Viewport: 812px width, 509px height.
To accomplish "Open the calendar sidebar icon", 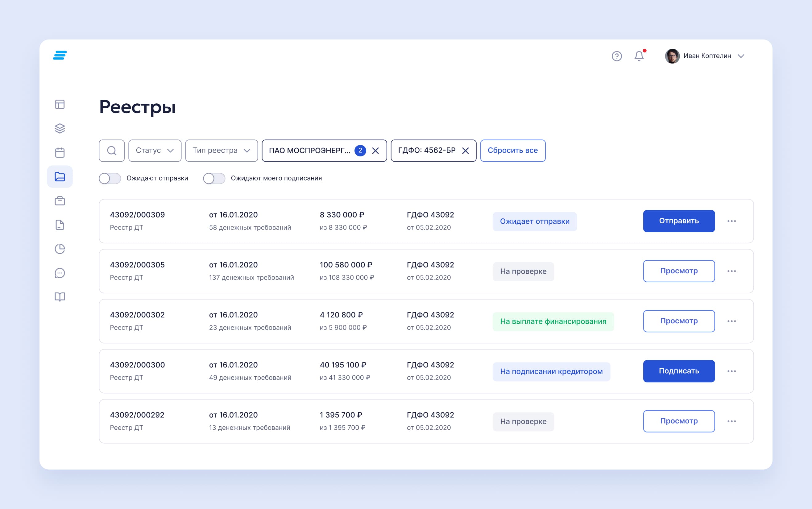I will (x=60, y=152).
